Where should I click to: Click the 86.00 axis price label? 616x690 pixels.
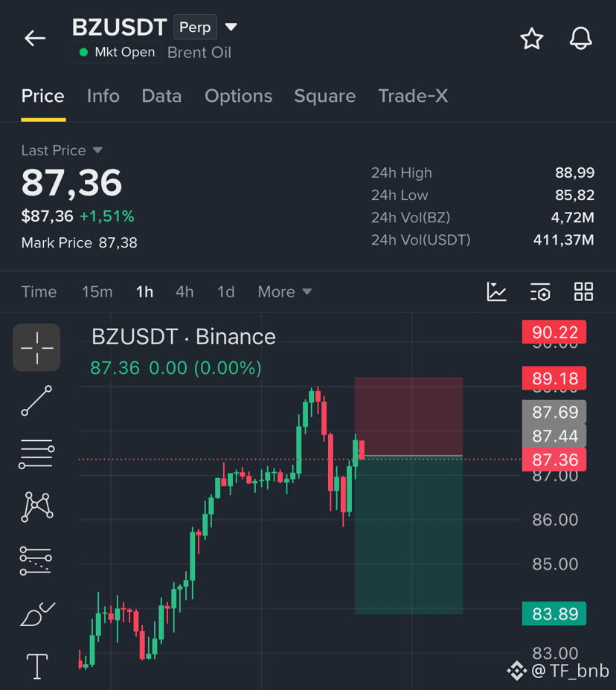[x=555, y=520]
